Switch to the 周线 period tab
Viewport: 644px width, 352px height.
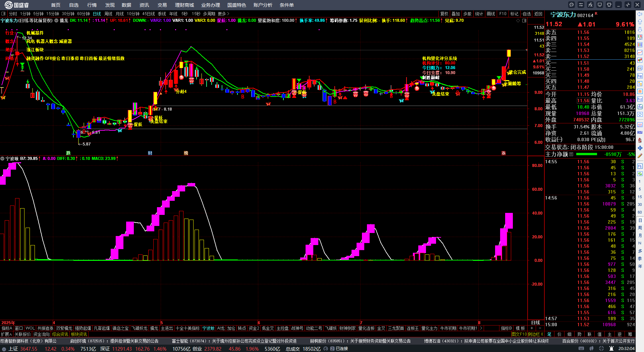[108, 14]
